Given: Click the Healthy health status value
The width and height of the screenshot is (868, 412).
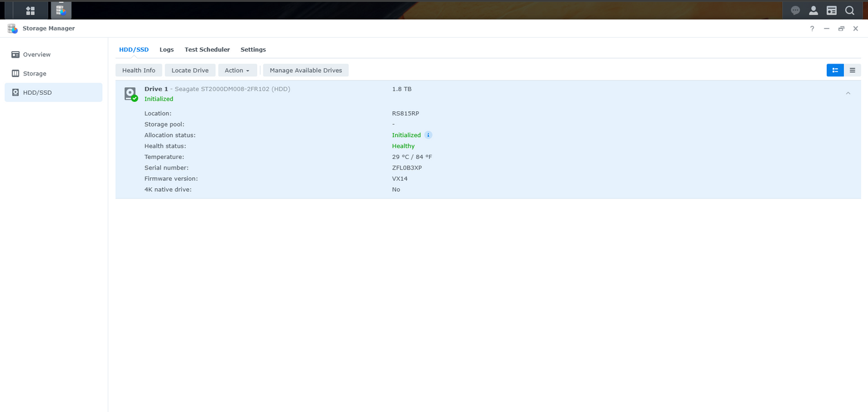Looking at the screenshot, I should [403, 146].
